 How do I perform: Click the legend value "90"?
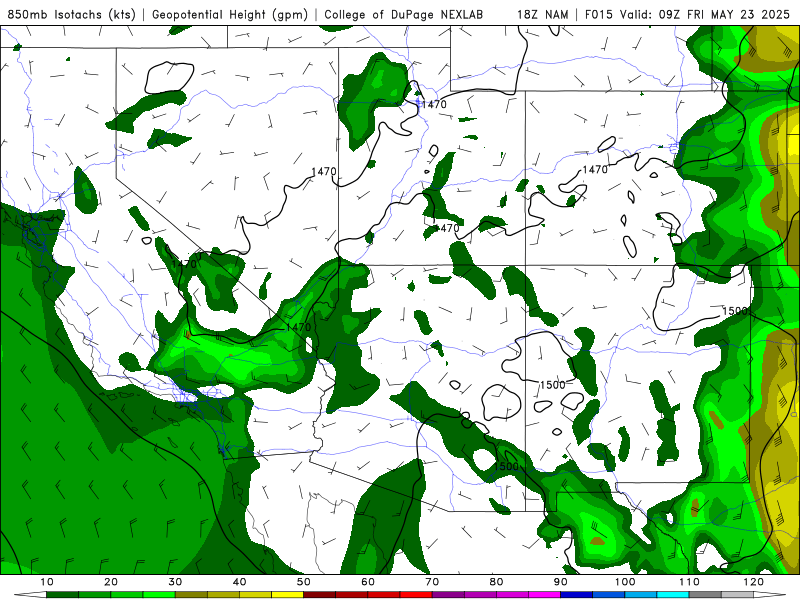(x=561, y=582)
